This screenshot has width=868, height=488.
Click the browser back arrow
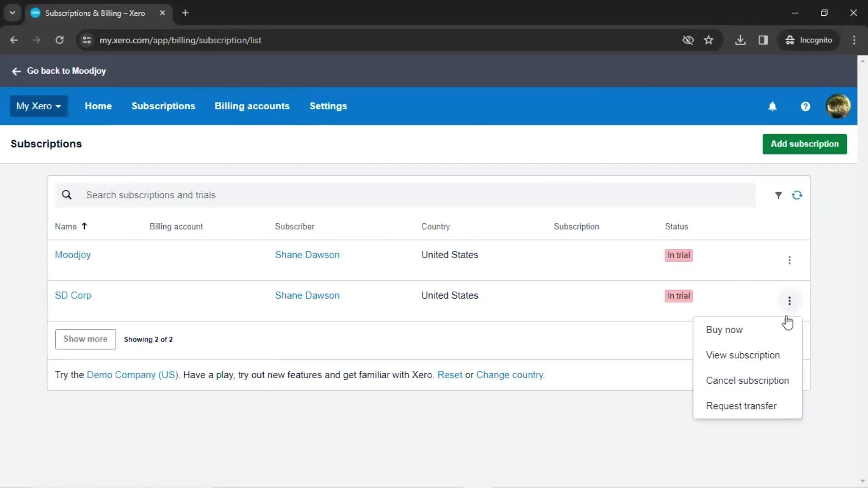(14, 40)
